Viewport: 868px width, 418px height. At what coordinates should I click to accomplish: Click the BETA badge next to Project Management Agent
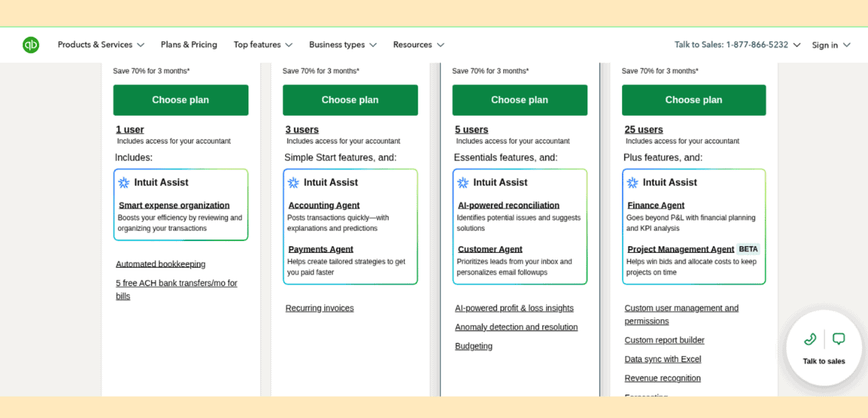tap(748, 249)
